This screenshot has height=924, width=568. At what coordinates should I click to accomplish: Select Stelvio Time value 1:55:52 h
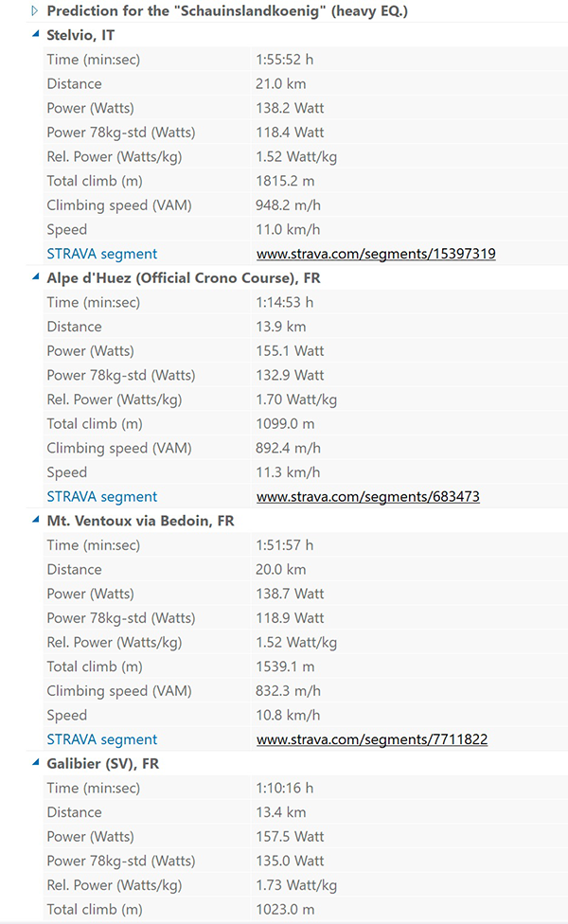tap(285, 60)
